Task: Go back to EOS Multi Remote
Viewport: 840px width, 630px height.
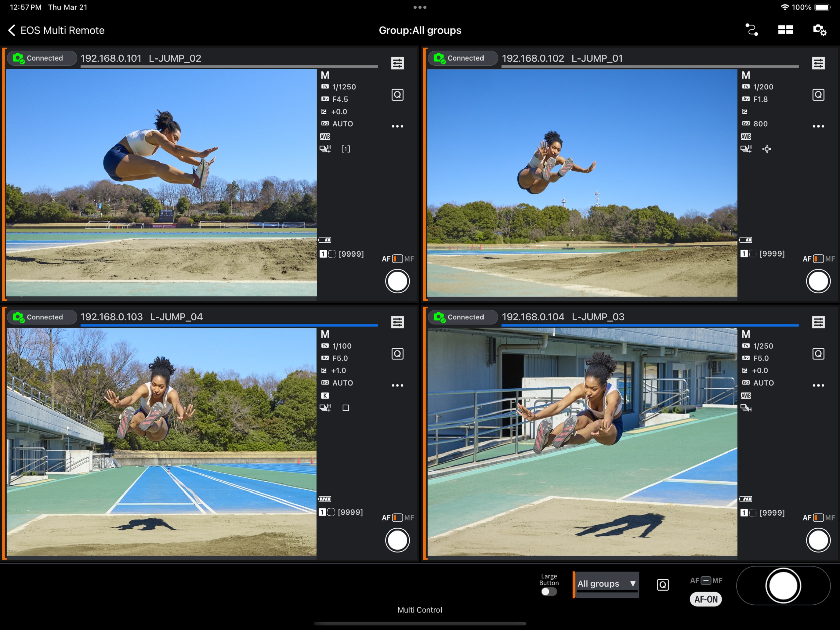Action: (x=56, y=31)
